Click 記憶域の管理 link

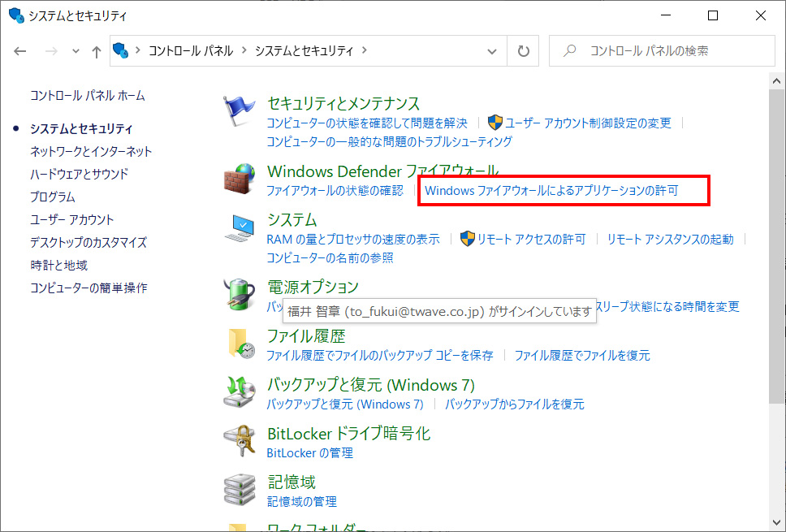302,501
